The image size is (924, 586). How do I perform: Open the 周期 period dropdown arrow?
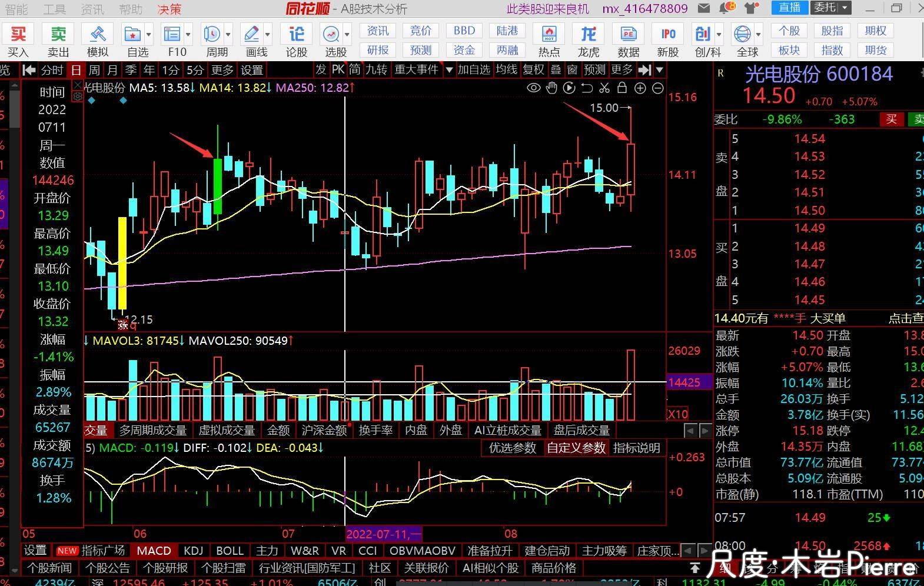228,35
